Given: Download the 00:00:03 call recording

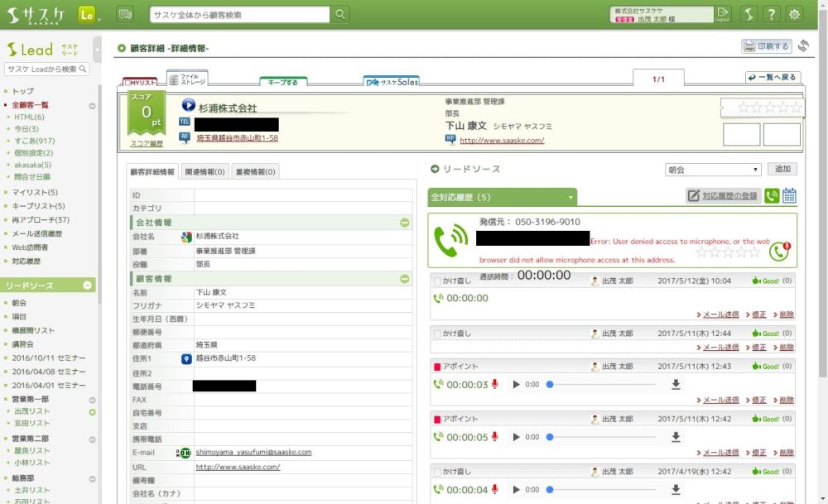Looking at the screenshot, I should click(x=676, y=384).
